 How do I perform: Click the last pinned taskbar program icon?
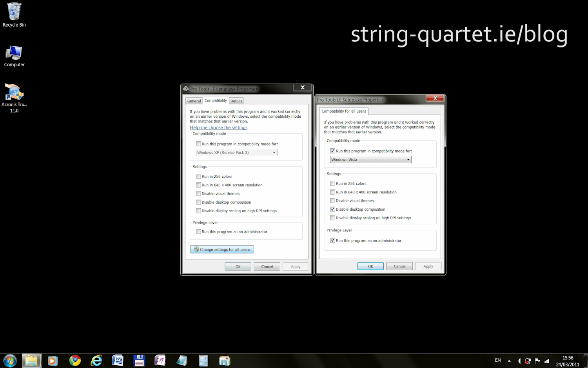(225, 361)
